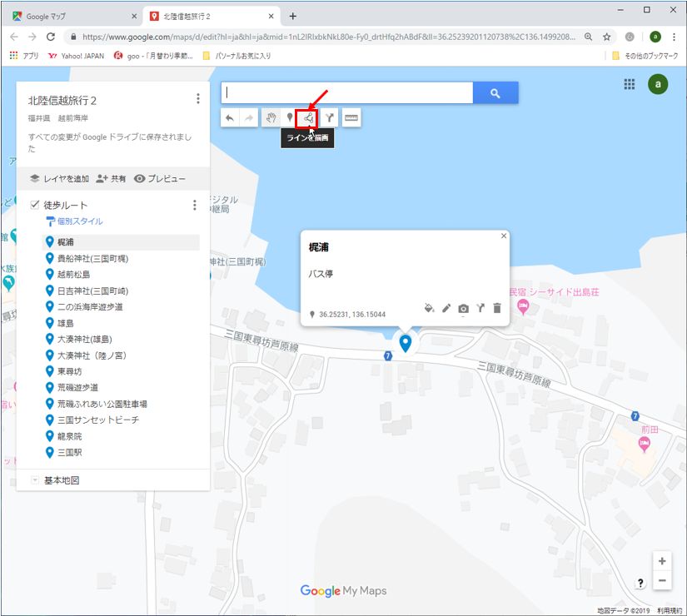This screenshot has height=616, width=687.
Task: Delete the 梶浦 marker with trash icon
Action: (x=497, y=309)
